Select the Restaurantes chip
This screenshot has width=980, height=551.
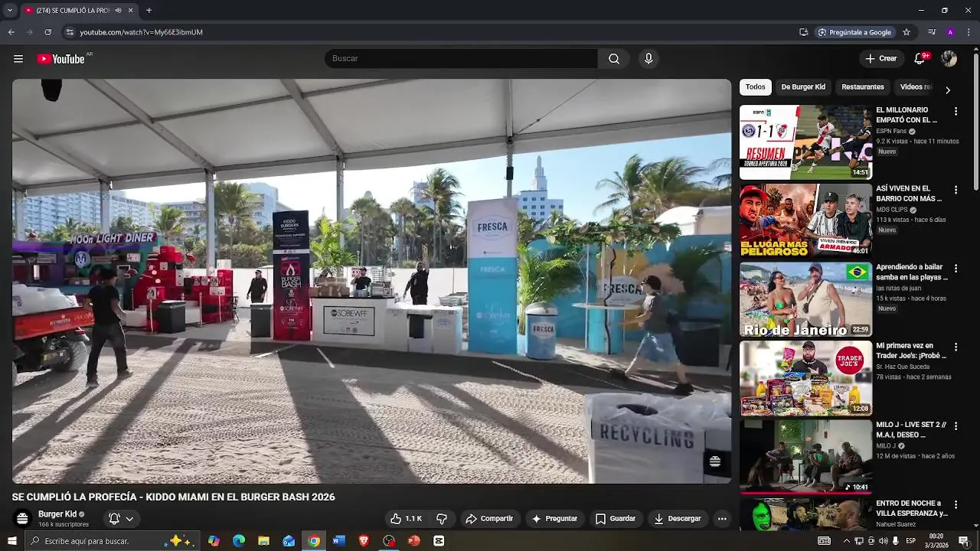pos(863,87)
